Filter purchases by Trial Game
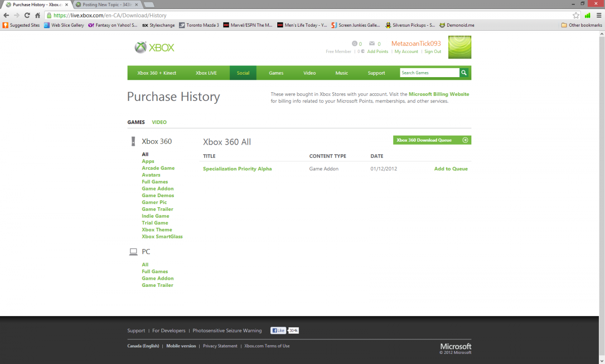The width and height of the screenshot is (605, 364). click(x=155, y=223)
